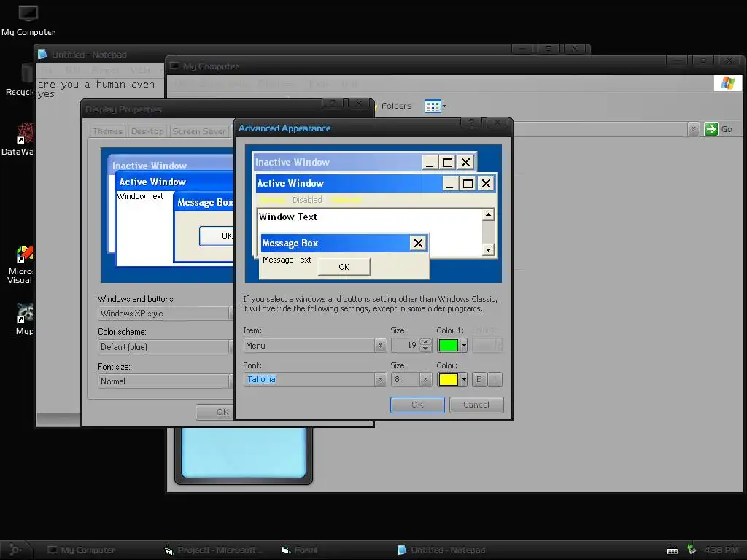Image resolution: width=747 pixels, height=560 pixels.
Task: Open font Size dropdown showing 8
Action: (x=425, y=379)
